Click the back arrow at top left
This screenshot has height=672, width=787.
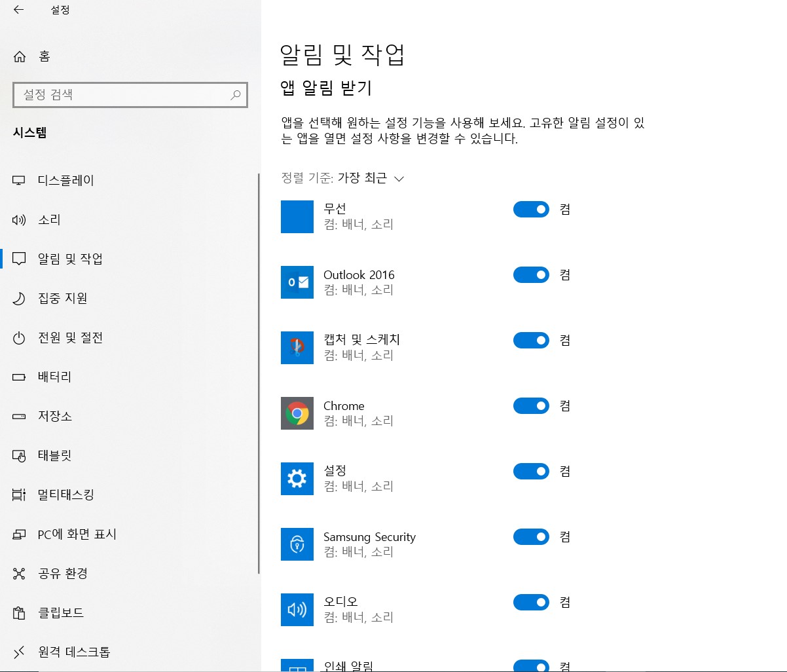pyautogui.click(x=18, y=10)
